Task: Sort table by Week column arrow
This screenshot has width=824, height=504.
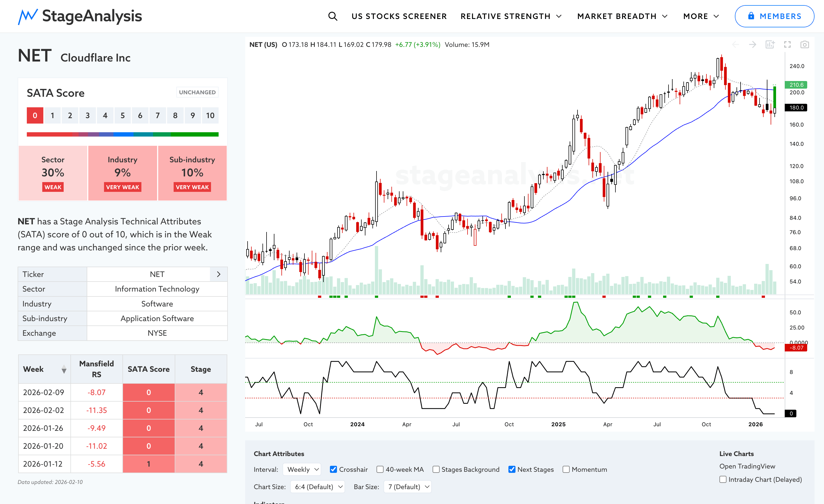Action: pos(64,369)
